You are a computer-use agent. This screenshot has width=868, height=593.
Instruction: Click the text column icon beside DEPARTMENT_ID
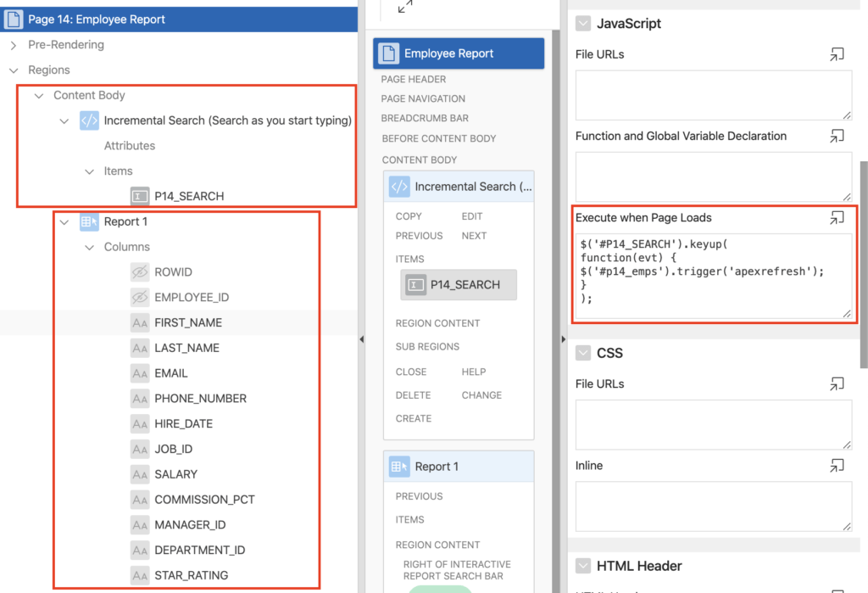140,551
